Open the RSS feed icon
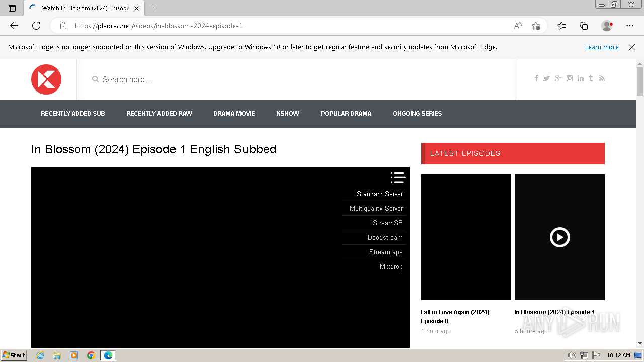The width and height of the screenshot is (644, 362). point(602,78)
